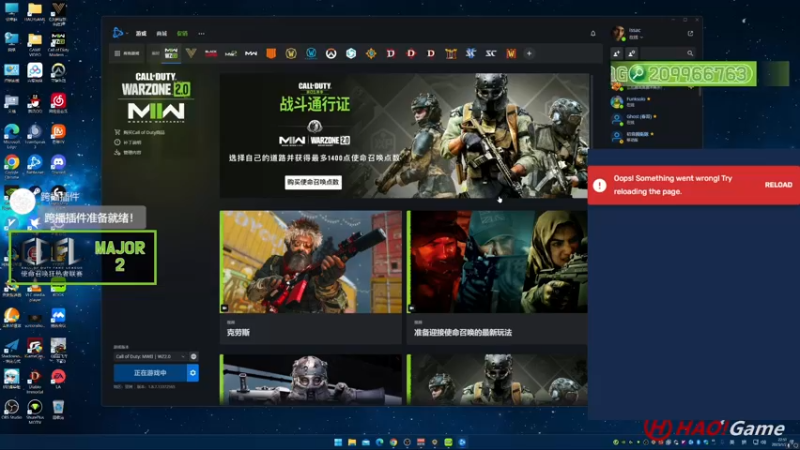The height and width of the screenshot is (450, 800).
Task: Open the EA desktop shortcut
Action: click(x=58, y=379)
